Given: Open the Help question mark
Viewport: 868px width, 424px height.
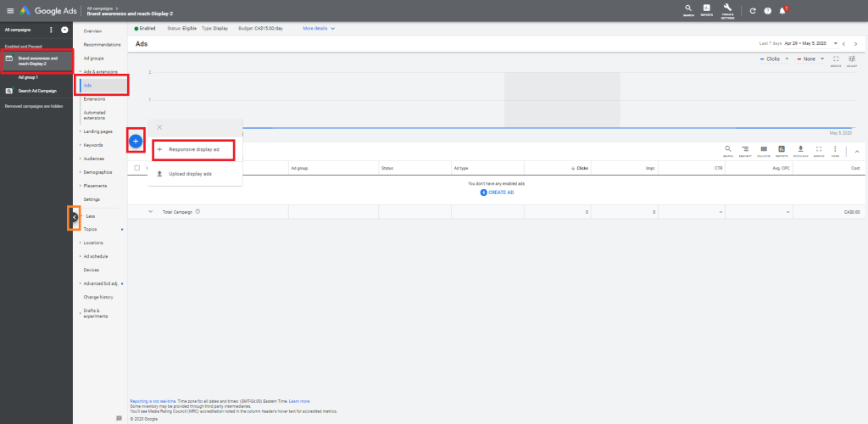Looking at the screenshot, I should tap(768, 10).
